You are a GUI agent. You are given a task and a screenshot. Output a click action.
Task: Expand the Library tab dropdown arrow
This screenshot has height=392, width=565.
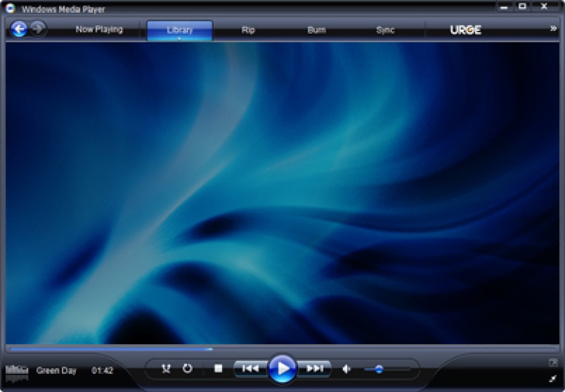180,38
